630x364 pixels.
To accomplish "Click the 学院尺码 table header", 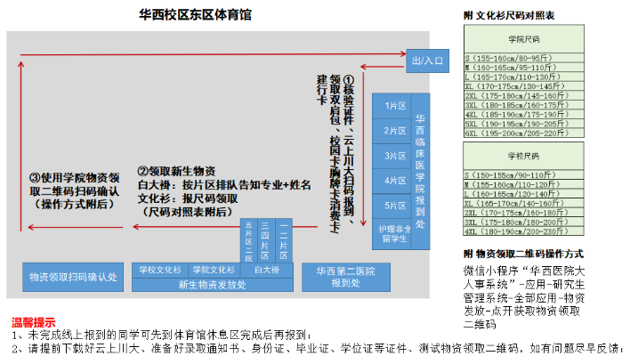I will pyautogui.click(x=523, y=40).
